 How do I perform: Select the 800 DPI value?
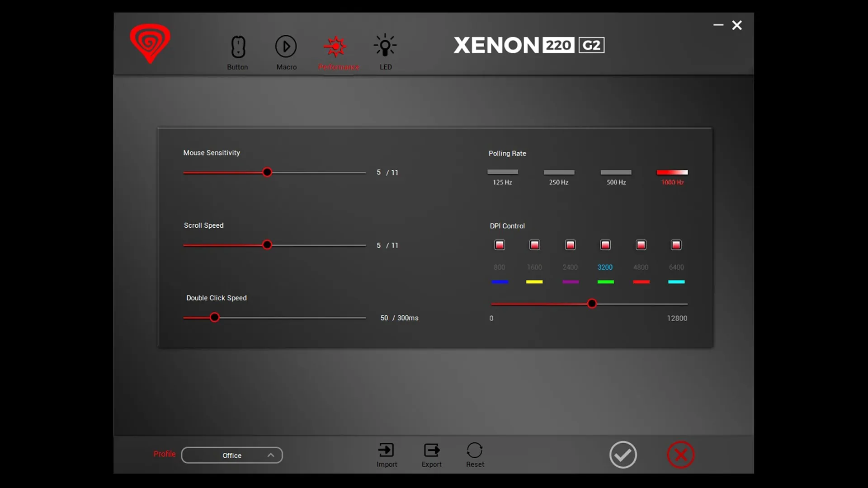click(500, 267)
